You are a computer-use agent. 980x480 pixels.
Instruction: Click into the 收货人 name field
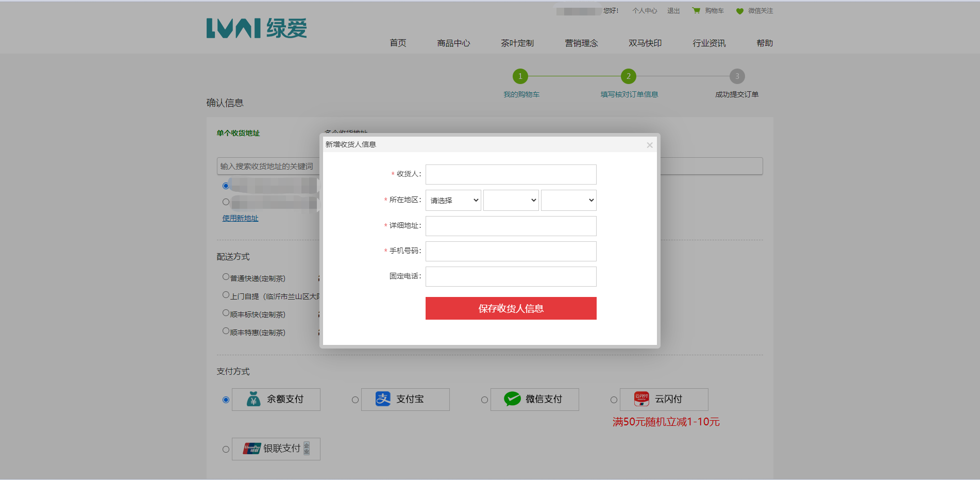[x=511, y=175]
